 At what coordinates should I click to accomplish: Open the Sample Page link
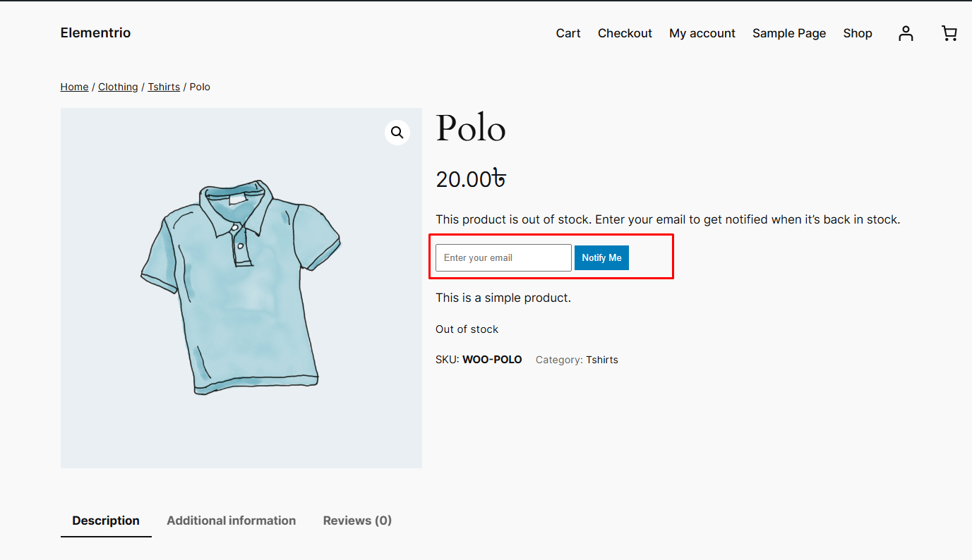click(789, 33)
